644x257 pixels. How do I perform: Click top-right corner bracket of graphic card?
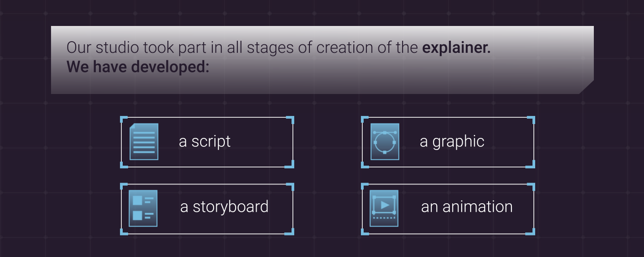click(532, 119)
